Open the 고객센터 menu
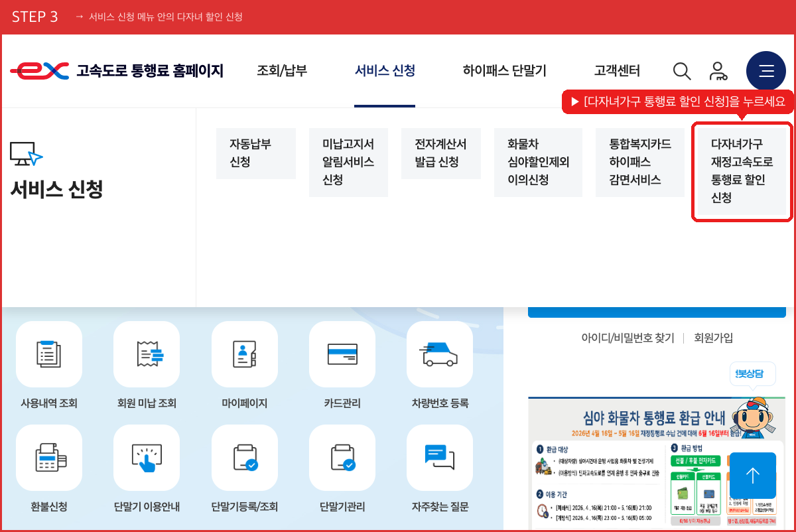This screenshot has height=532, width=796. (x=617, y=71)
